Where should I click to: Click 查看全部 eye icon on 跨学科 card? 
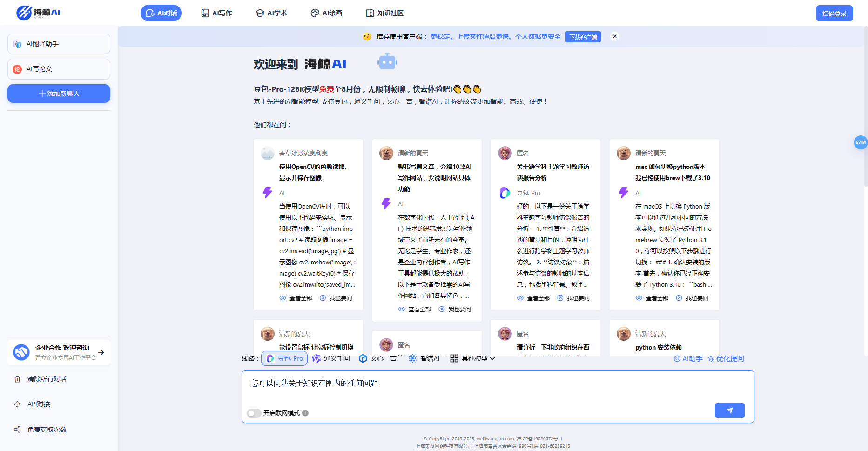click(520, 298)
